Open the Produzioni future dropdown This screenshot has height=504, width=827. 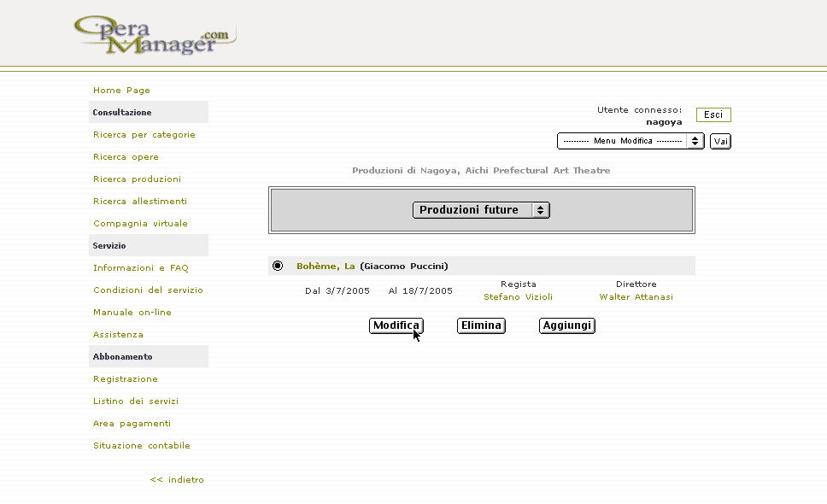[x=481, y=210]
